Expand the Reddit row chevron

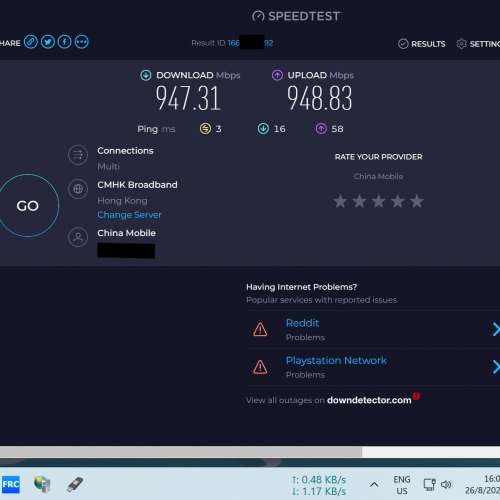click(x=496, y=329)
